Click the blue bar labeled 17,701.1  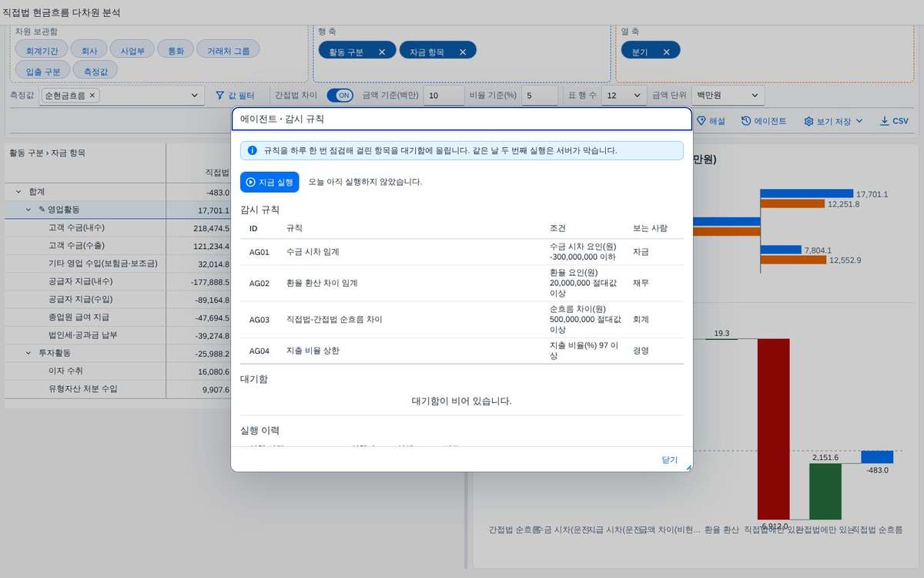[807, 193]
